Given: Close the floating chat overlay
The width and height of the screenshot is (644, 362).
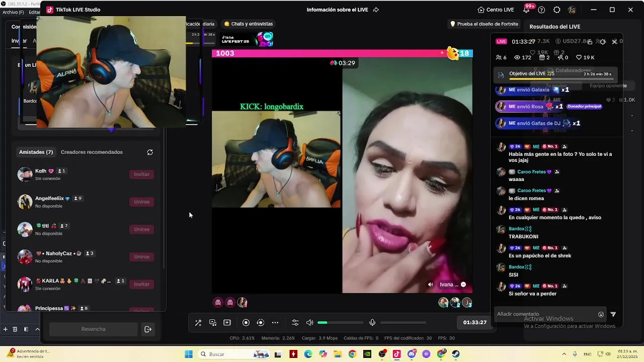Looking at the screenshot, I should click(x=614, y=42).
